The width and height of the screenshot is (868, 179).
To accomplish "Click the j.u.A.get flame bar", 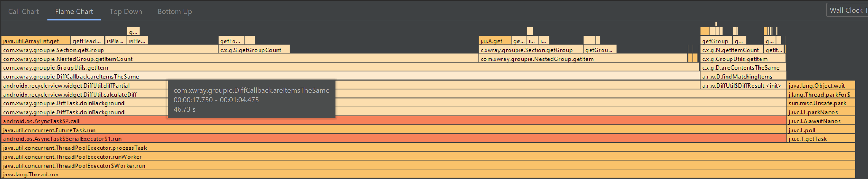I will pos(495,41).
